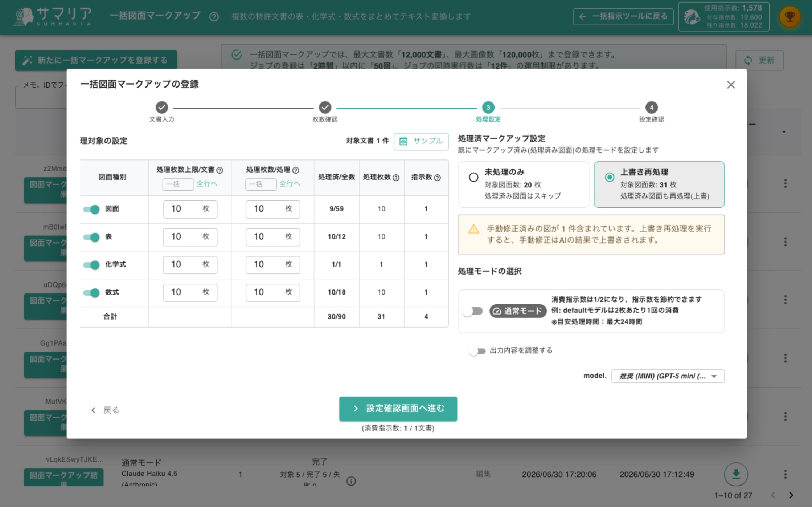Click 設定確認画面へ進む button

click(398, 409)
